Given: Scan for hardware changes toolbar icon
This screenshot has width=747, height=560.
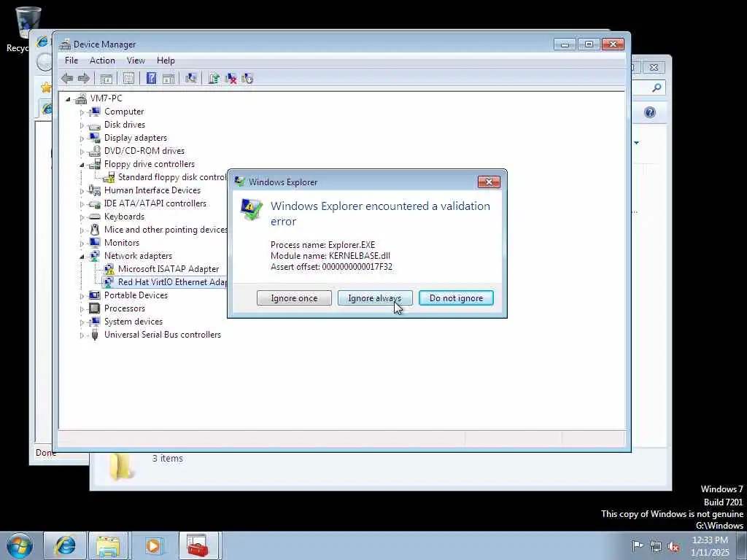Looking at the screenshot, I should pyautogui.click(x=191, y=79).
